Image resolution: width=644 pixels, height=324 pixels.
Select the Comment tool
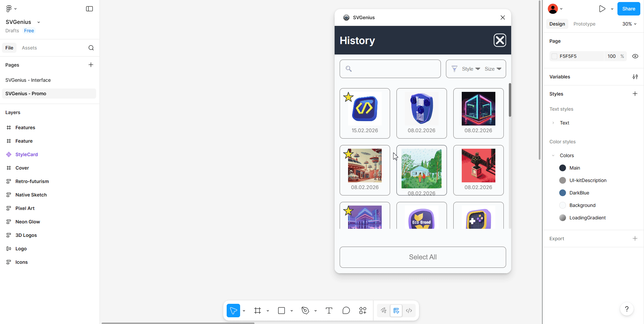(x=346, y=311)
